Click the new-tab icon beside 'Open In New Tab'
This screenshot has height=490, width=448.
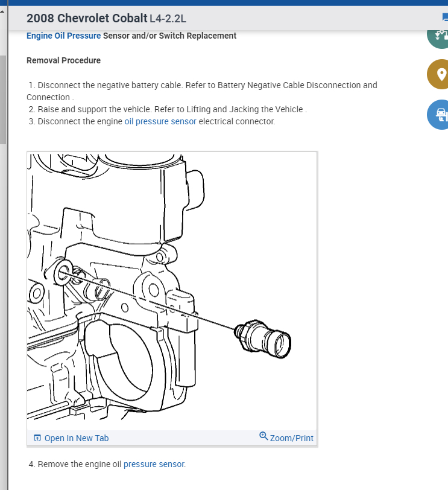tap(37, 438)
